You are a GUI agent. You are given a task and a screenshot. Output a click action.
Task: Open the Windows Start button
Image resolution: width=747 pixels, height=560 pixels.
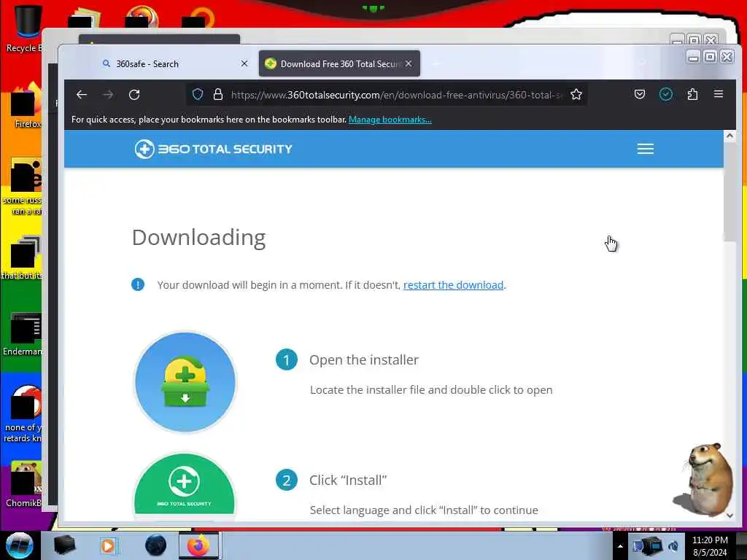coord(19,545)
